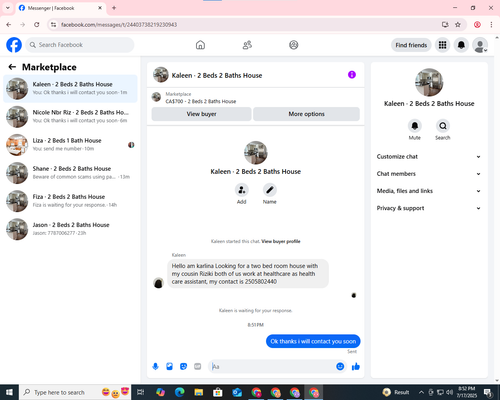
Task: Open the View buyer profile link
Action: pos(281,241)
